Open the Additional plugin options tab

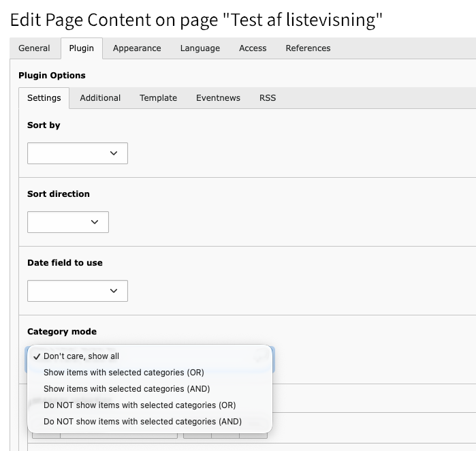[100, 98]
